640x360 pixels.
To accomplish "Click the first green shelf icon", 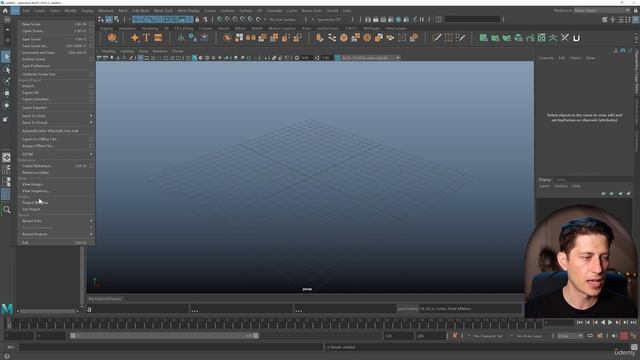I will [483, 38].
